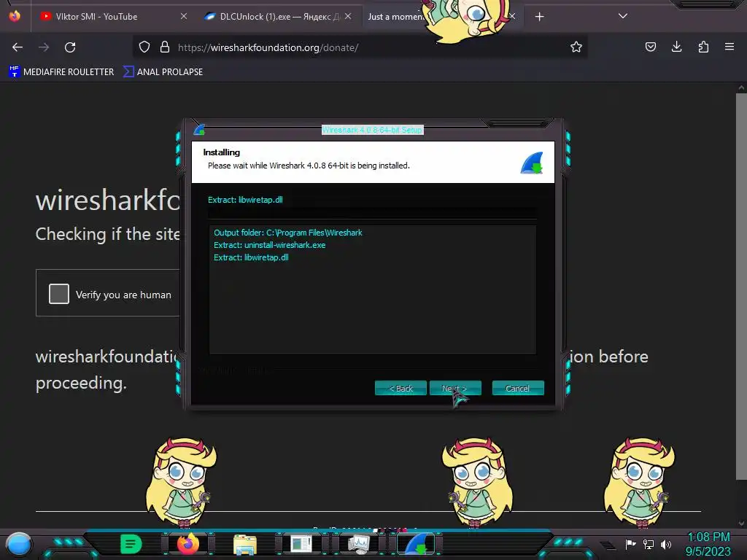Open the network tray icon
747x560 pixels.
(x=649, y=544)
